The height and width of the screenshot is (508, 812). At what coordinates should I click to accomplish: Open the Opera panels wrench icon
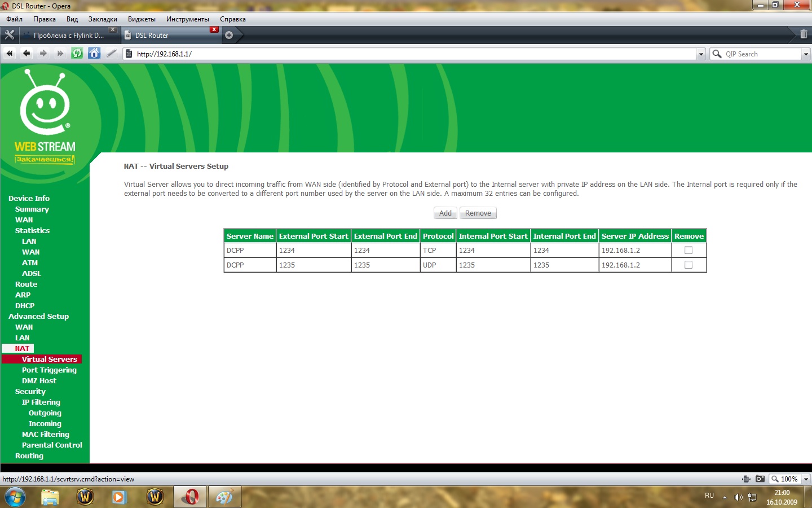9,35
